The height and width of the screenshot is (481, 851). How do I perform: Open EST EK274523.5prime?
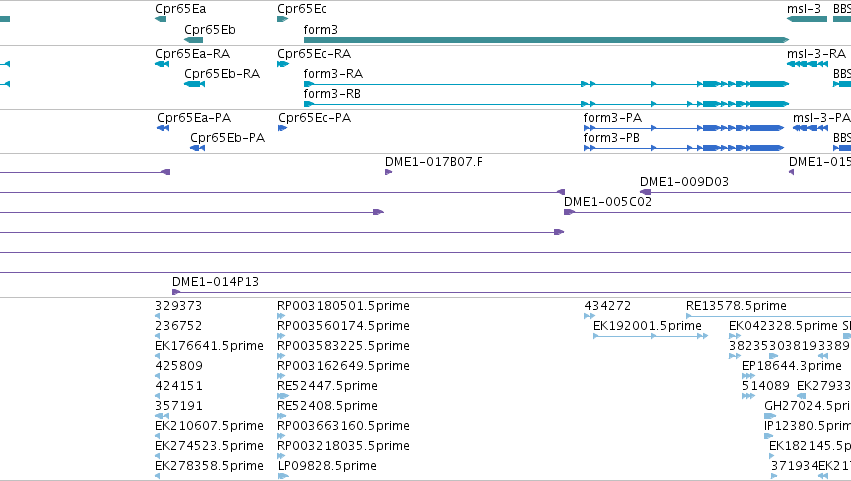209,446
